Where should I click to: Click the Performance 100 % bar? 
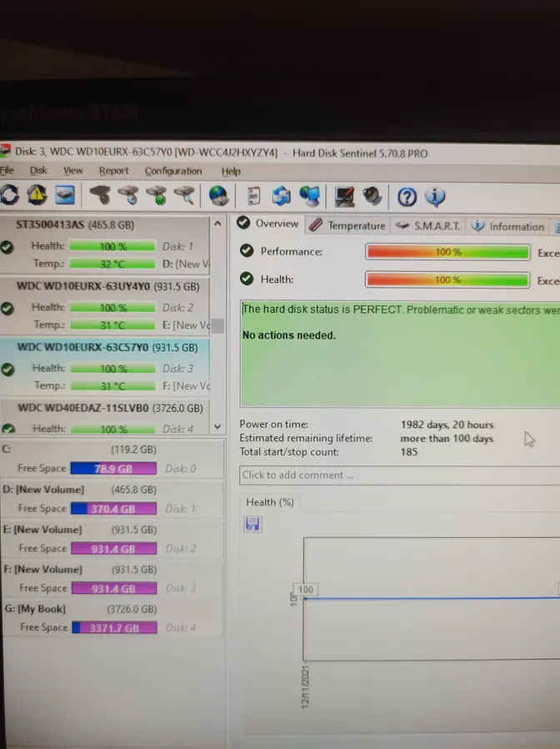click(447, 252)
